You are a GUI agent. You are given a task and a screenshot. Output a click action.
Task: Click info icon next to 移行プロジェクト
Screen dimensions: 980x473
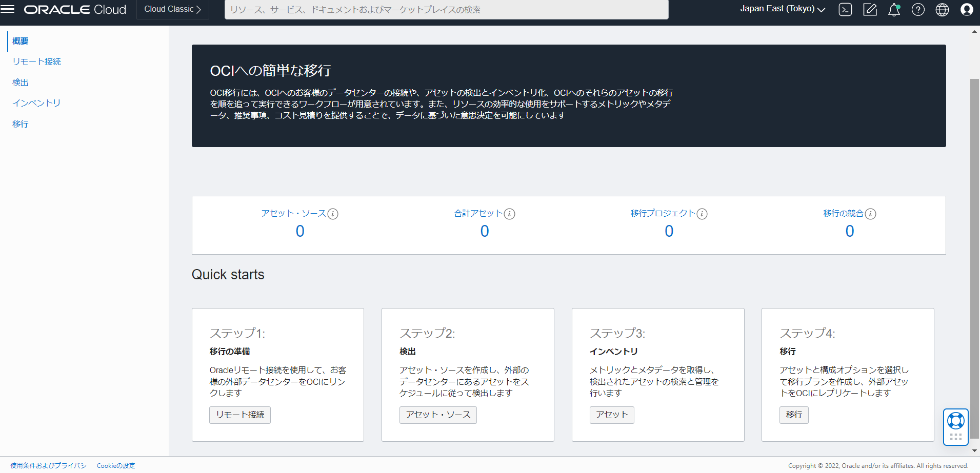pos(702,214)
